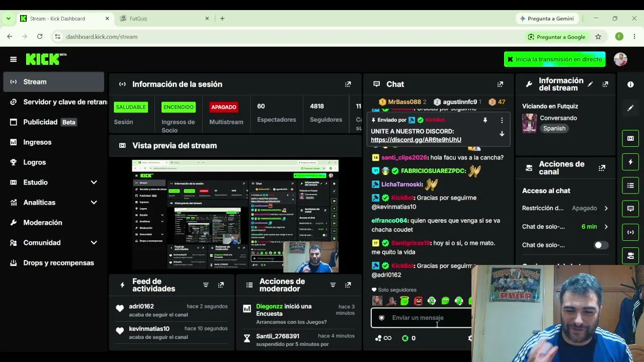Toggle the Chat de solo switch
This screenshot has width=644, height=362.
tap(601, 245)
